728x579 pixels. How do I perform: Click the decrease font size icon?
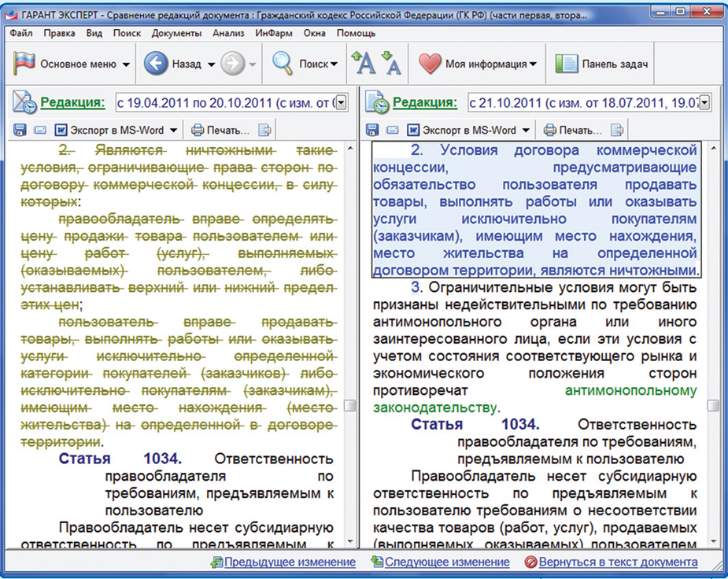(x=390, y=64)
